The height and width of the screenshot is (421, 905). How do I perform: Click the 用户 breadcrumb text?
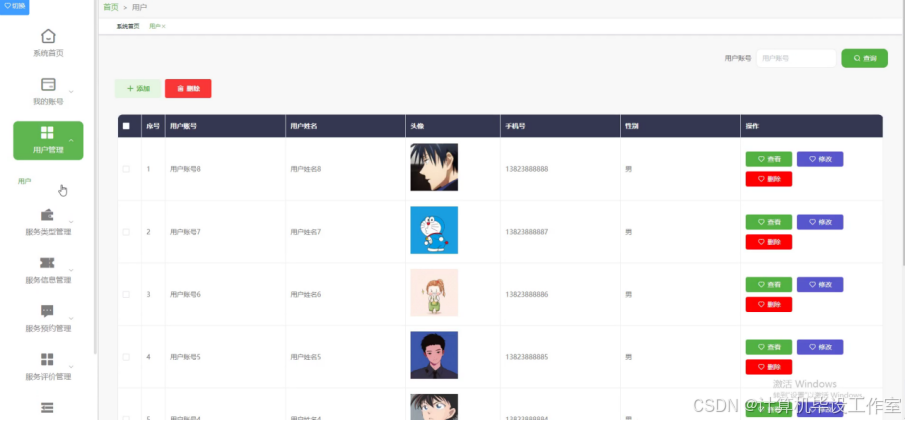click(x=139, y=8)
